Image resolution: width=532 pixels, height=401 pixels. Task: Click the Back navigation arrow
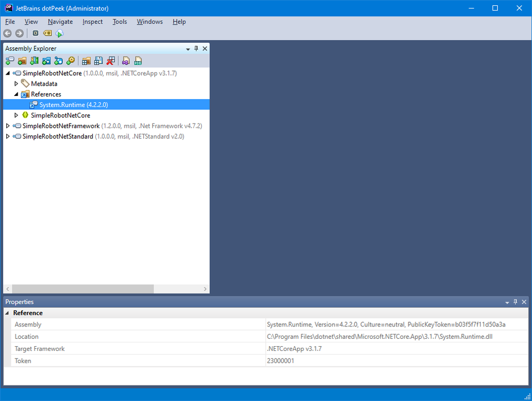pyautogui.click(x=7, y=33)
